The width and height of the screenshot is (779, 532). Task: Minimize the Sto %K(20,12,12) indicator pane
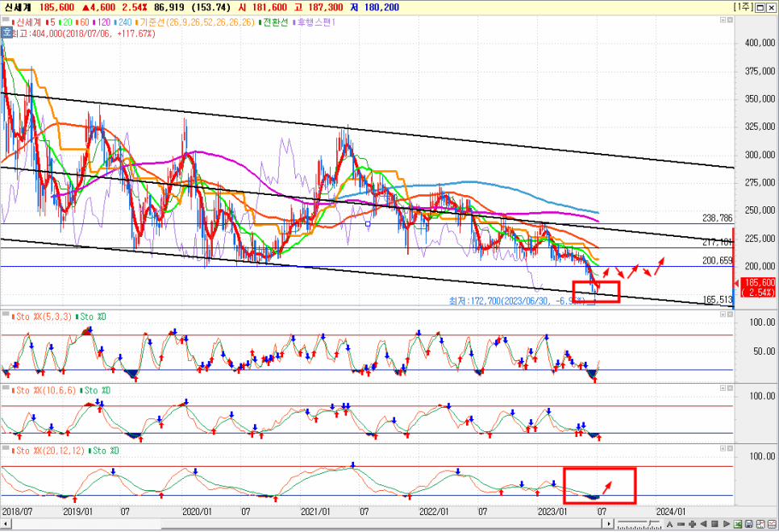click(x=723, y=448)
